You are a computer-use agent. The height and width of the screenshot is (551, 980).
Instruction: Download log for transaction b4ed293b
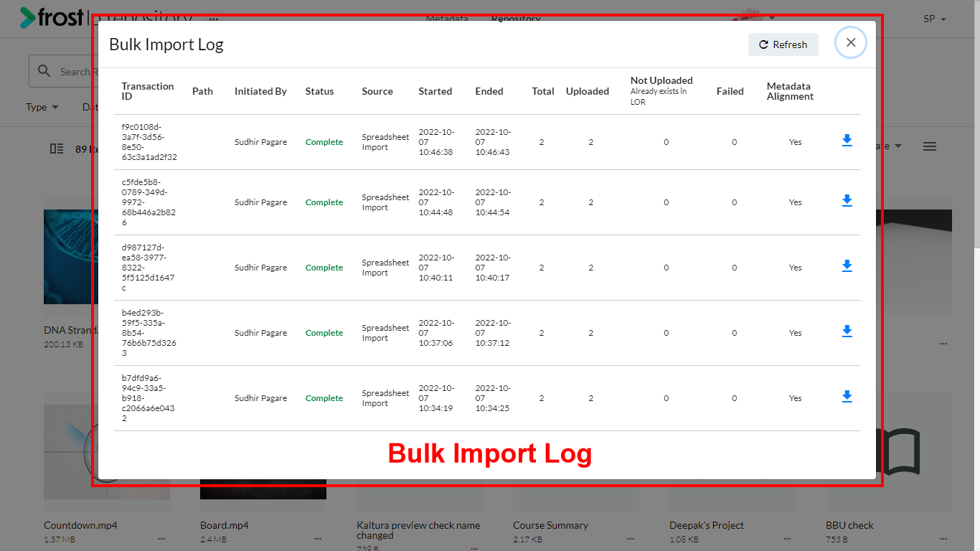847,331
